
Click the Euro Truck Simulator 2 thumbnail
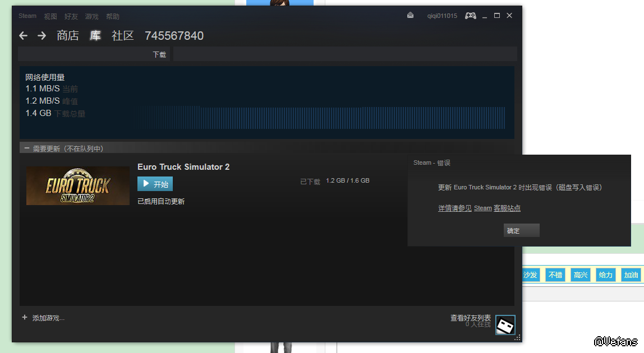click(x=77, y=185)
